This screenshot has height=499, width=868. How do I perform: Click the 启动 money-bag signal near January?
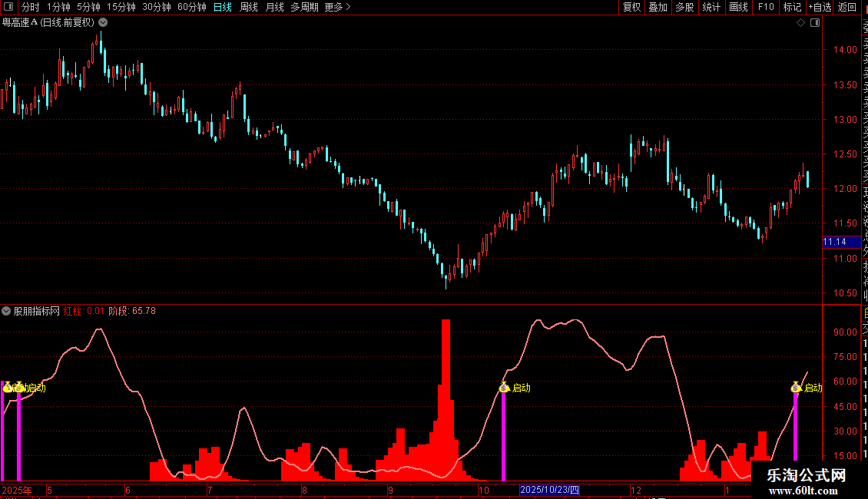(796, 387)
